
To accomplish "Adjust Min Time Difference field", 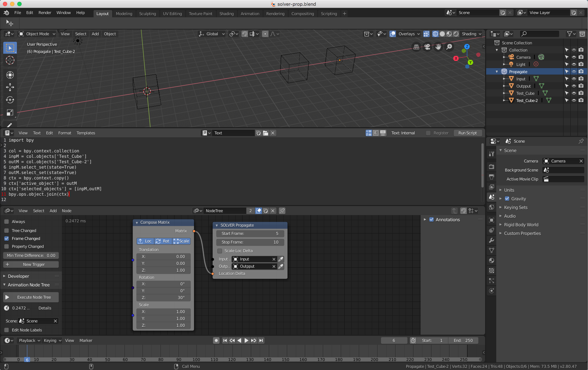I will (x=31, y=255).
